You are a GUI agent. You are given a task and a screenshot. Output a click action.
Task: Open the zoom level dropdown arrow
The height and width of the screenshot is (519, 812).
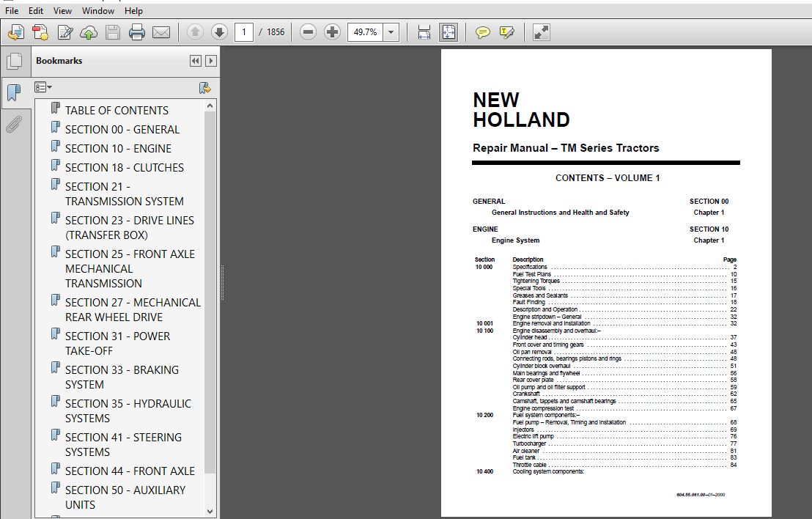point(391,32)
